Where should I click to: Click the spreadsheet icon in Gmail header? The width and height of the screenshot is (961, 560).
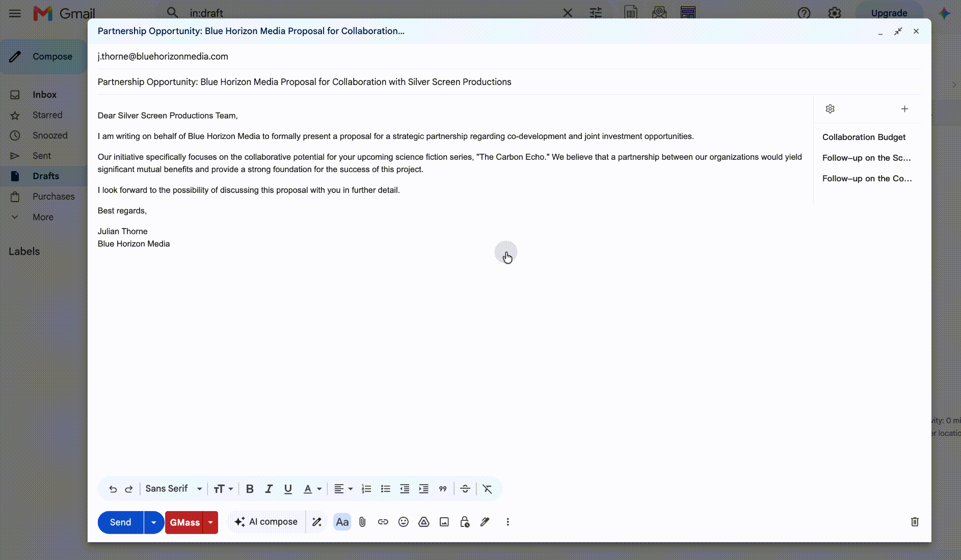coord(631,13)
